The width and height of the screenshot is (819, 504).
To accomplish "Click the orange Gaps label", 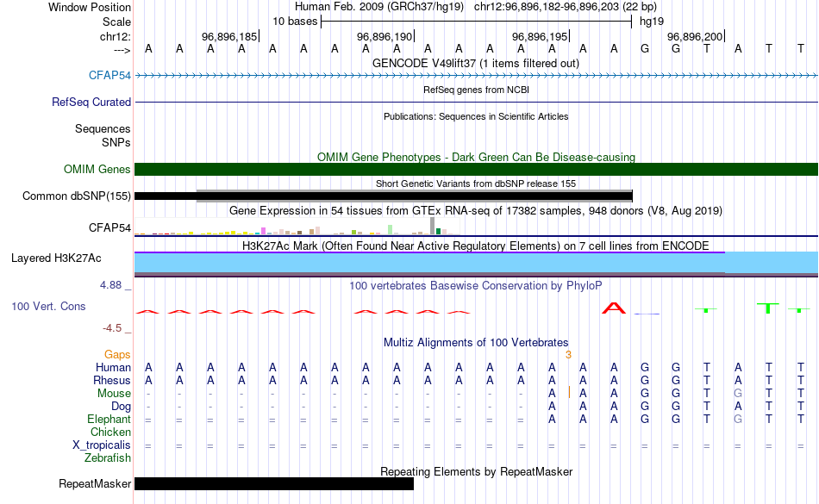I will (117, 355).
